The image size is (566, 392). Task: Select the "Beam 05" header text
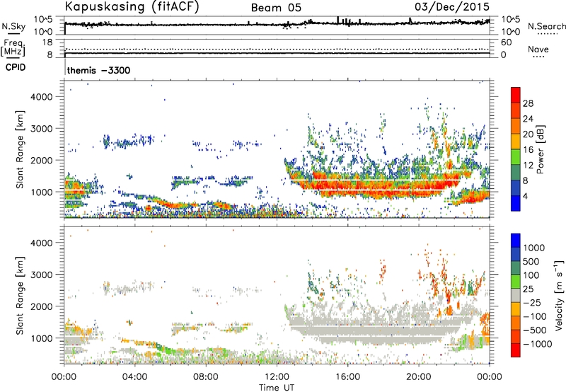(x=276, y=8)
